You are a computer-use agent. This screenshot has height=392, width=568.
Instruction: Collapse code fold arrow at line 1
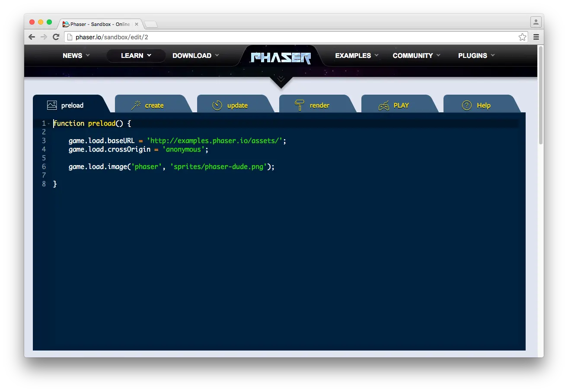[49, 124]
